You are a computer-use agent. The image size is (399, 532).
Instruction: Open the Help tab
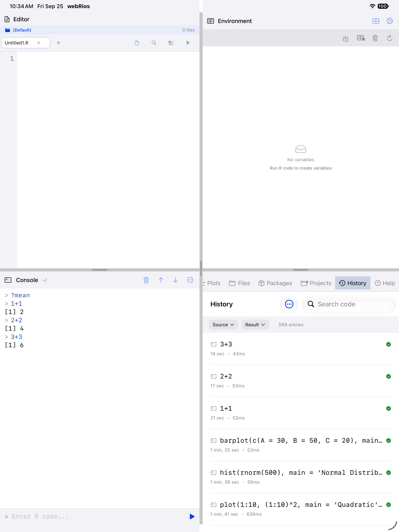click(x=385, y=283)
